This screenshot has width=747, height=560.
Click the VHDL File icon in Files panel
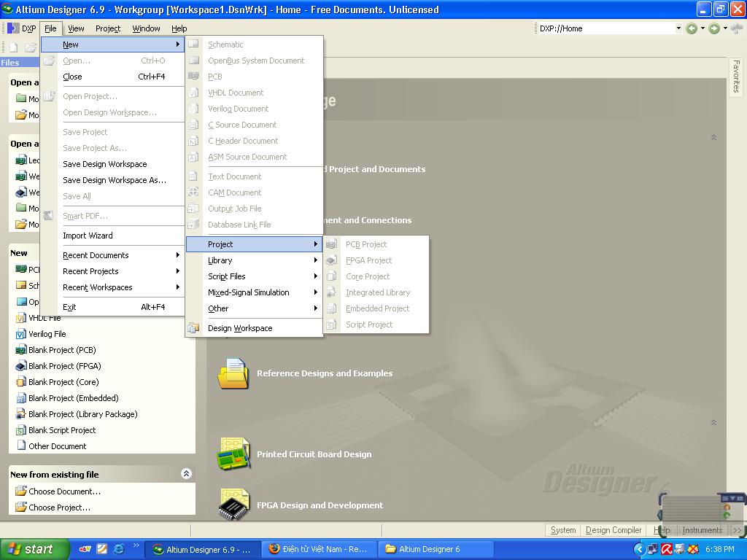point(21,318)
